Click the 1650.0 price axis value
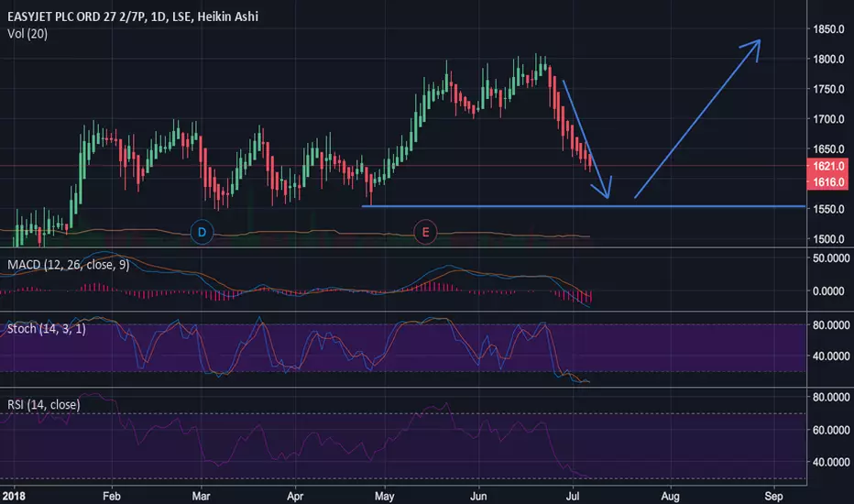 (x=828, y=148)
